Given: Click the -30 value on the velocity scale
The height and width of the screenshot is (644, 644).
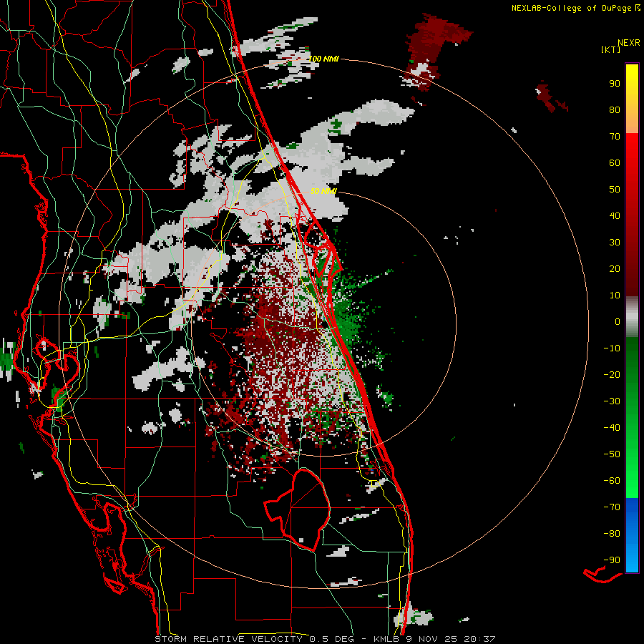Looking at the screenshot, I should click(612, 401).
